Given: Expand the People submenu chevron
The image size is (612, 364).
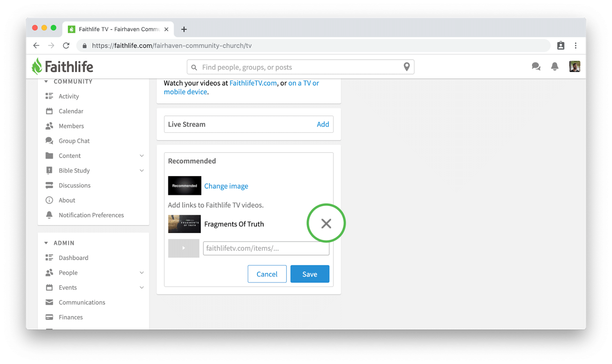Looking at the screenshot, I should pyautogui.click(x=142, y=273).
